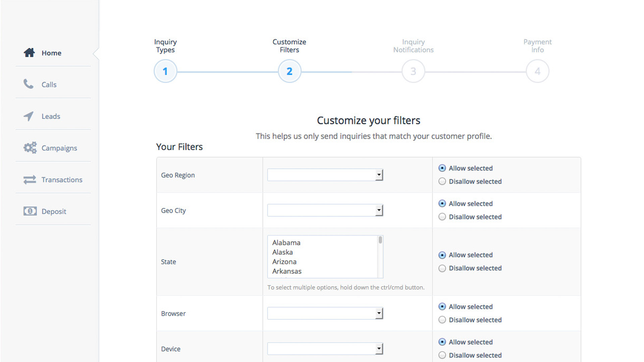Jump to step 3 circle

413,71
